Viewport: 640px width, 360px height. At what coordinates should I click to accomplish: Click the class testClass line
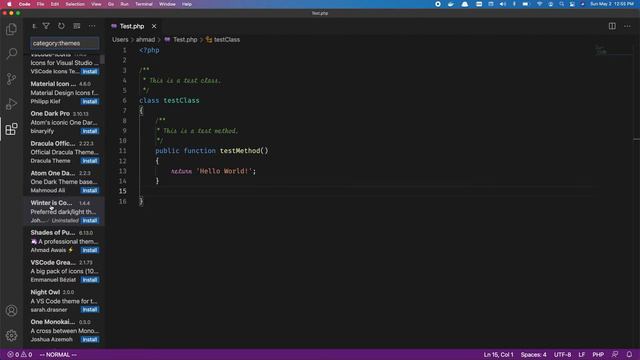pyautogui.click(x=169, y=100)
